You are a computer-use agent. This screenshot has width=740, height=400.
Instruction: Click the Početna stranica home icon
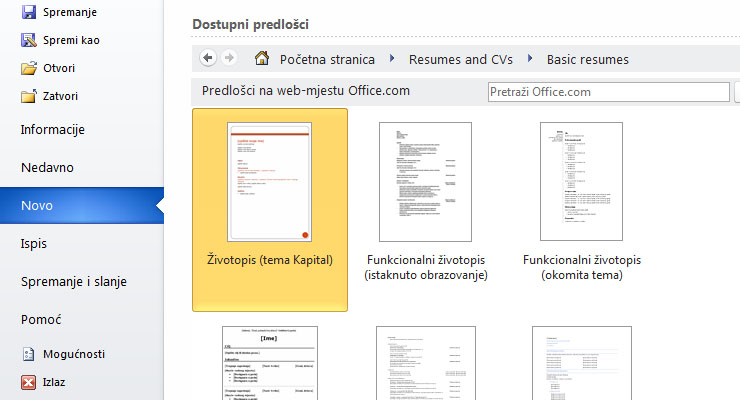tap(262, 59)
